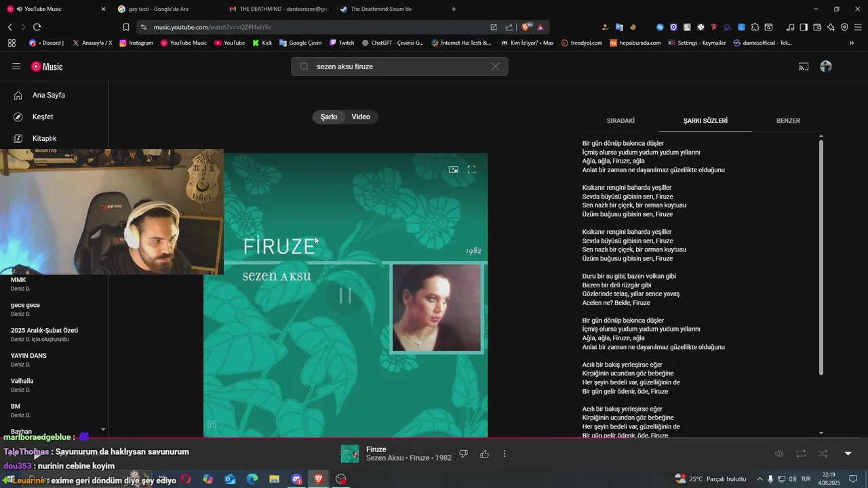Viewport: 868px width, 488px height.
Task: Open more options for Firuze in player bar
Action: (505, 453)
